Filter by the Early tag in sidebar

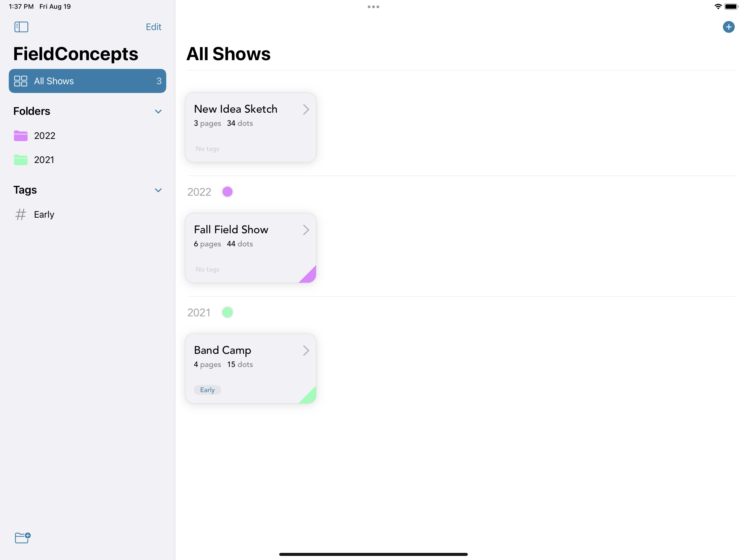coord(87,214)
